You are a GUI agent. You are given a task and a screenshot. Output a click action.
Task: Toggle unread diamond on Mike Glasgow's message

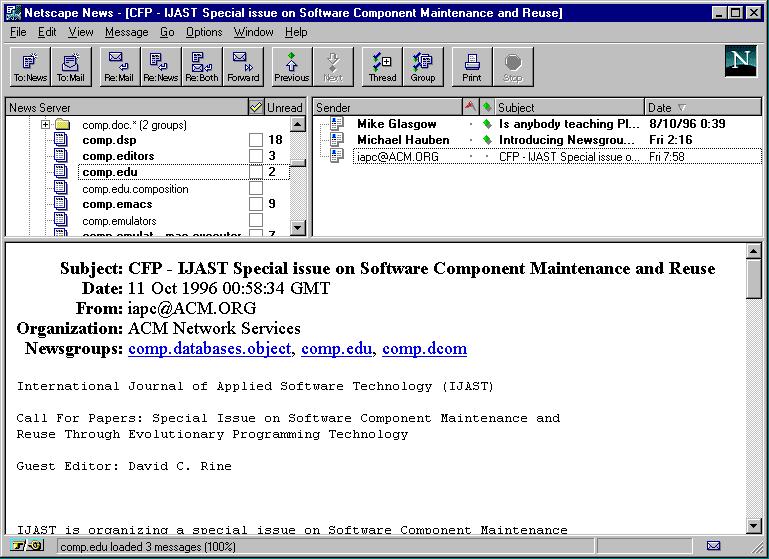pyautogui.click(x=487, y=124)
